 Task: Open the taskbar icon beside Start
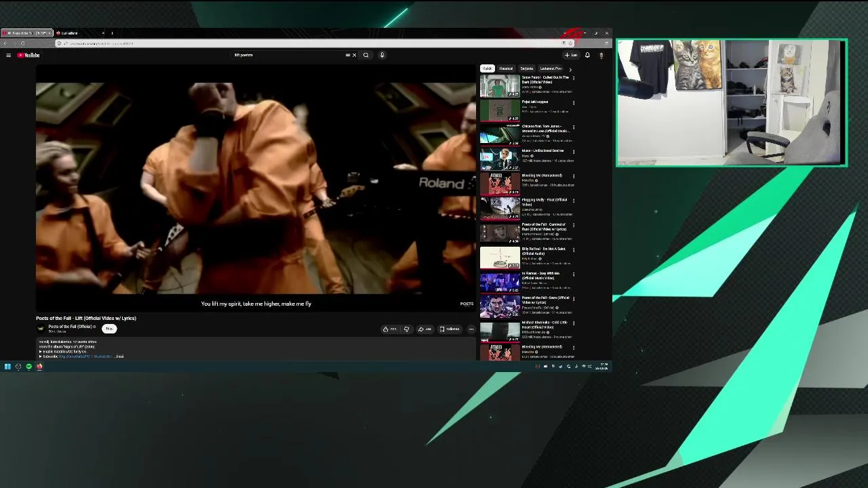click(x=18, y=367)
